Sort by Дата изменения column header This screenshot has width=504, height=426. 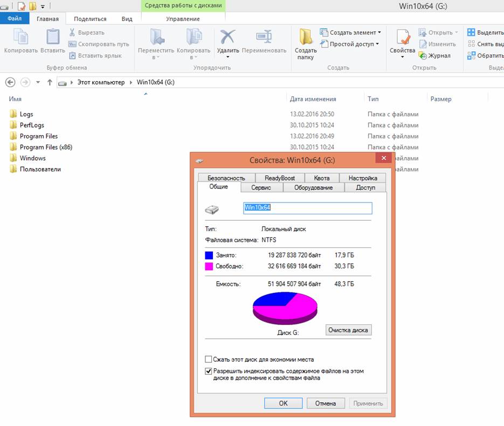tap(313, 99)
